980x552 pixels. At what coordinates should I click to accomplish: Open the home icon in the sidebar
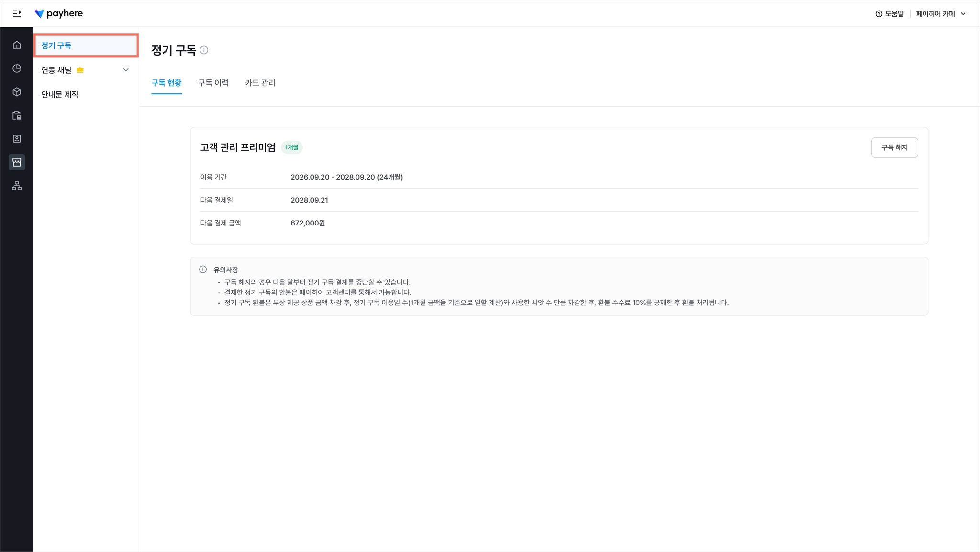click(x=17, y=45)
